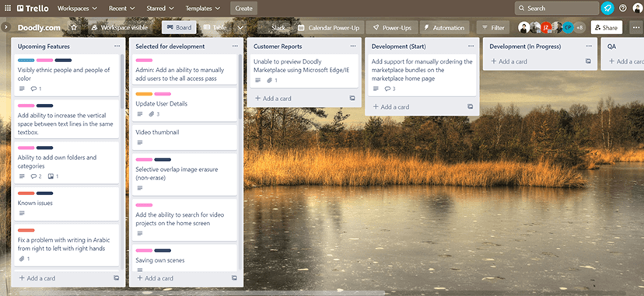Open the Video thumbnail card
644x296 pixels.
pos(184,138)
